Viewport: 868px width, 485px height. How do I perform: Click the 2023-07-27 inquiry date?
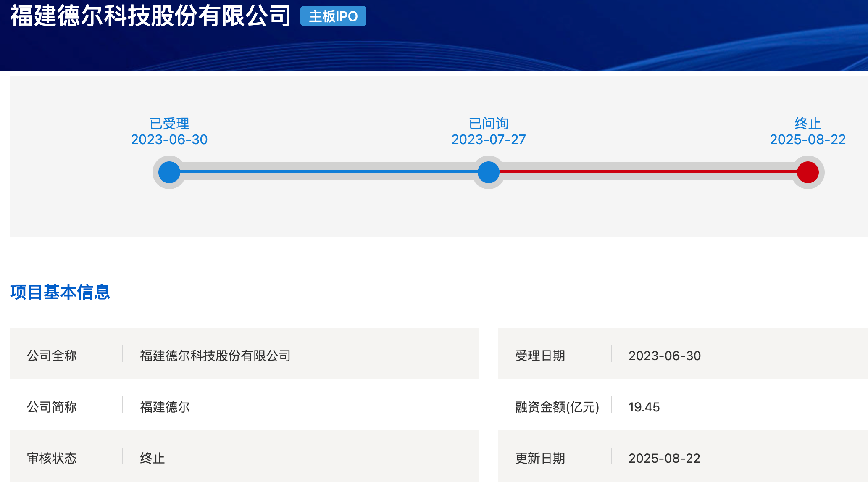coord(489,140)
